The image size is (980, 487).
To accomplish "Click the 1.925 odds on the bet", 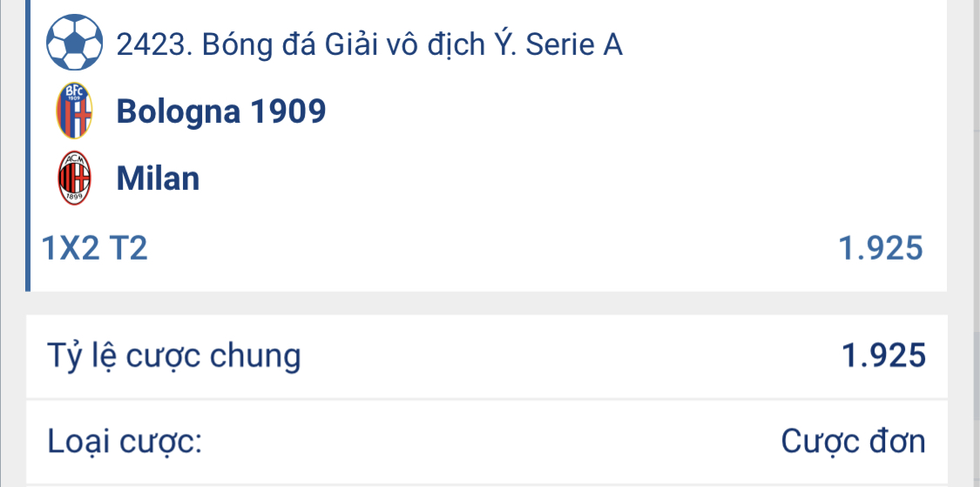I will click(x=880, y=250).
